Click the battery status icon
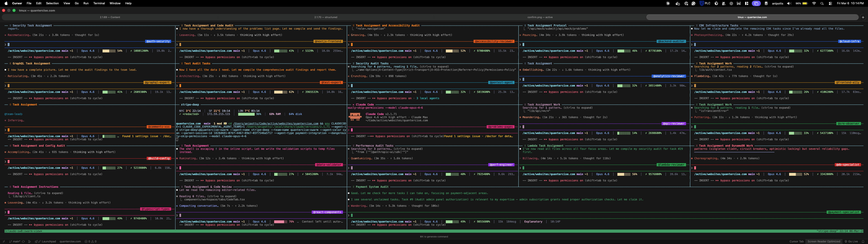This screenshot has width=868, height=244. pyautogui.click(x=805, y=3)
